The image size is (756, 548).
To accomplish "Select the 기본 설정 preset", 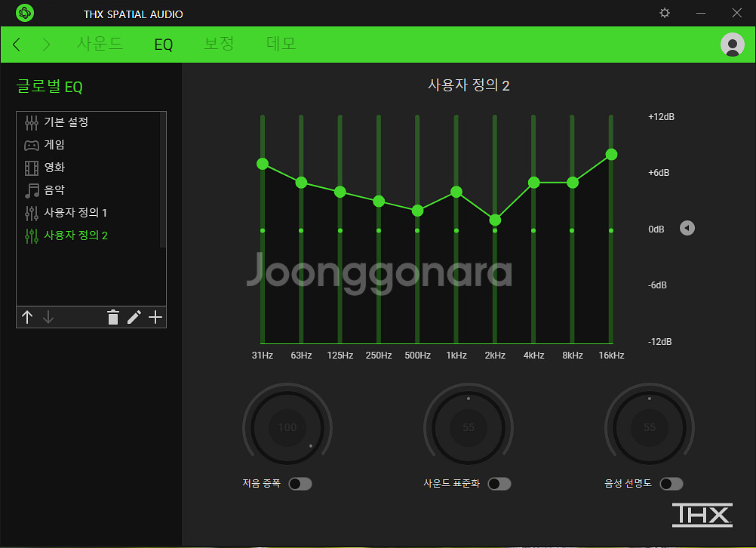I will coord(89,122).
